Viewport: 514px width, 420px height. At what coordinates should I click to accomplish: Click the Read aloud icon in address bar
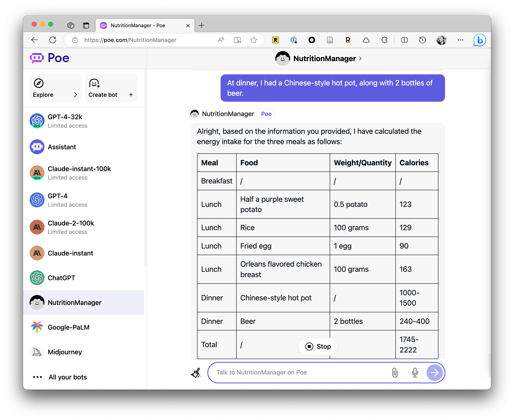click(221, 40)
